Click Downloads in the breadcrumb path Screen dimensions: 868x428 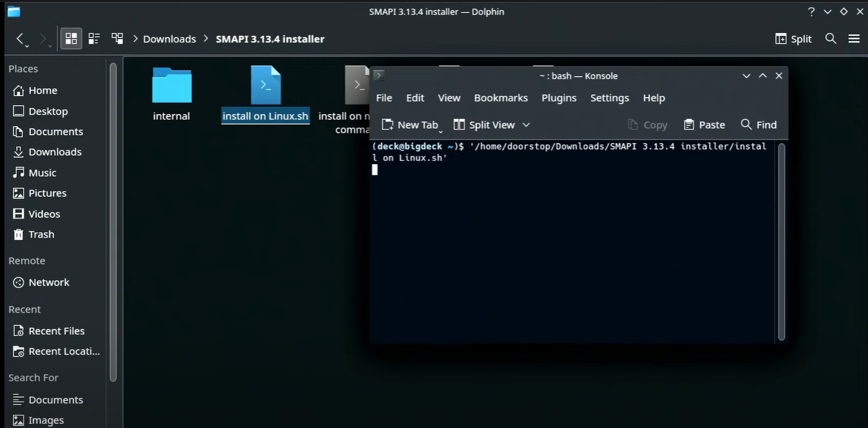169,39
